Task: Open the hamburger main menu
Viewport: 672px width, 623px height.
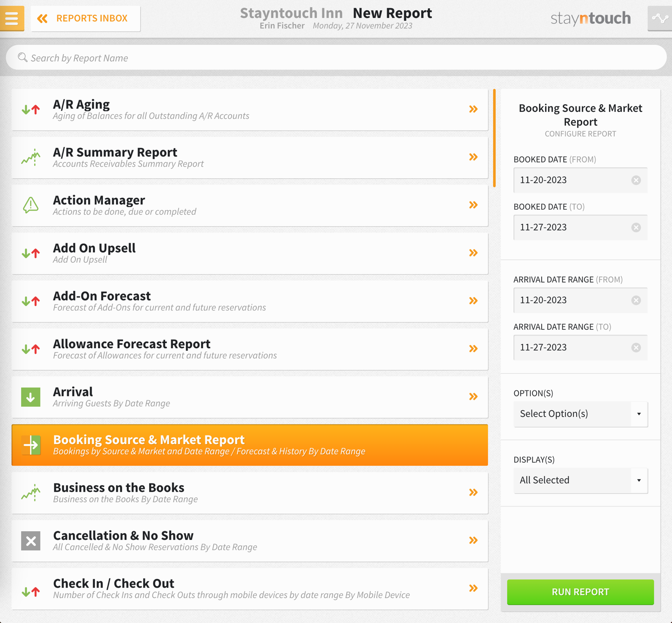Action: coord(12,18)
